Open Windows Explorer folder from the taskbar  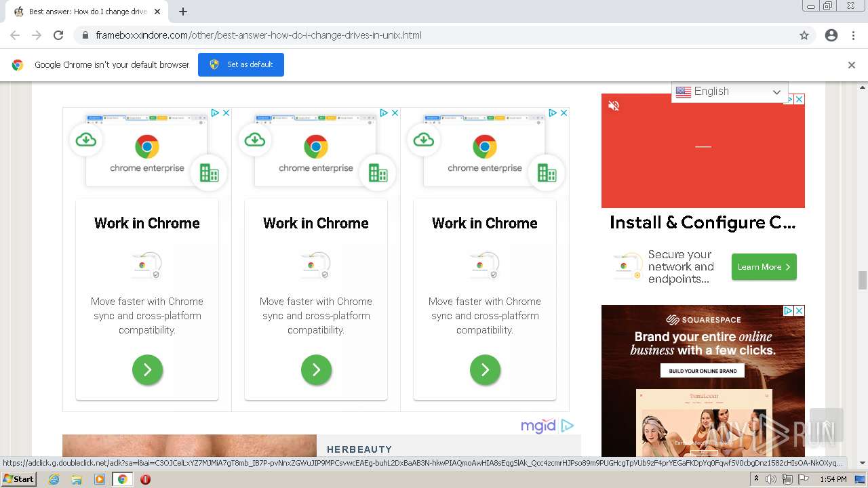[x=77, y=479]
